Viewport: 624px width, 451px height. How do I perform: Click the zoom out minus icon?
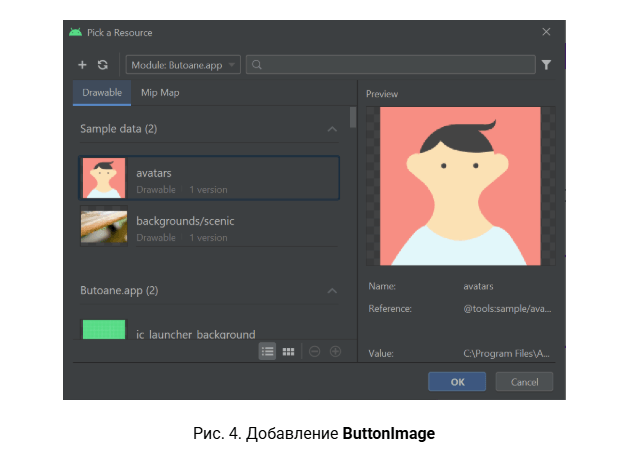coord(314,351)
